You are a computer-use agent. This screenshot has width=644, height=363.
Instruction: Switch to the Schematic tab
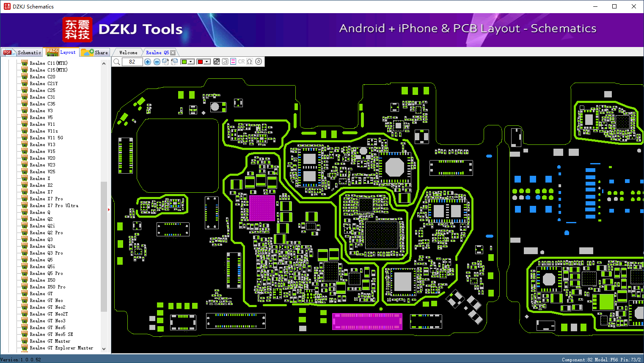coord(22,52)
